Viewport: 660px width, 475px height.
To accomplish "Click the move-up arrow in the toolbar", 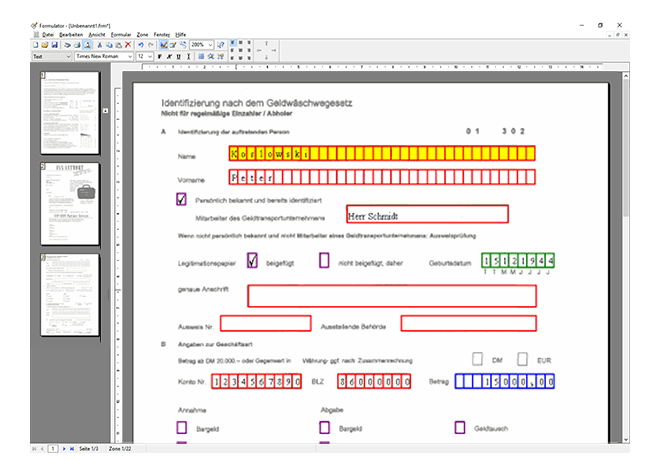I will click(266, 43).
